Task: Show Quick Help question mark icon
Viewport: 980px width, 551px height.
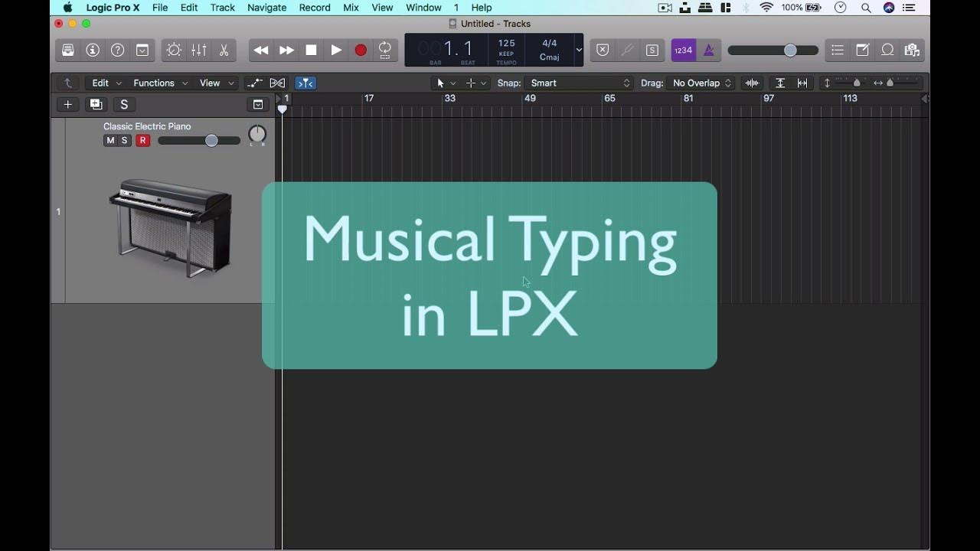Action: pos(117,50)
